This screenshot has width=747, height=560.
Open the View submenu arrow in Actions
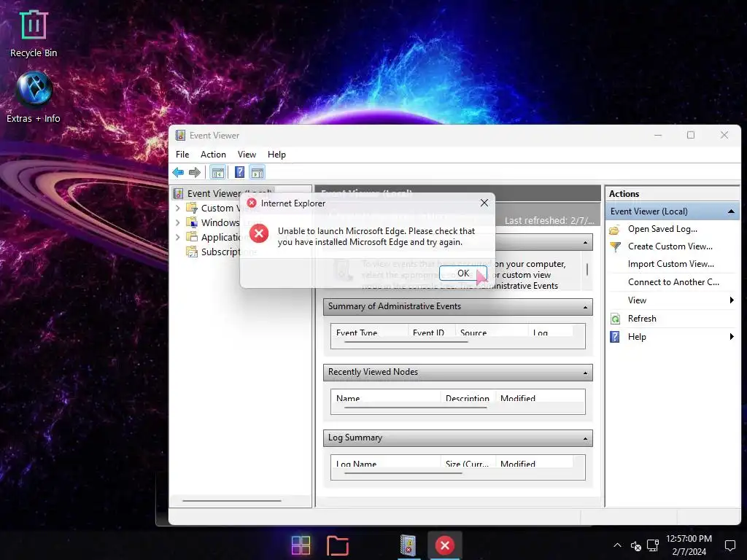tap(732, 300)
